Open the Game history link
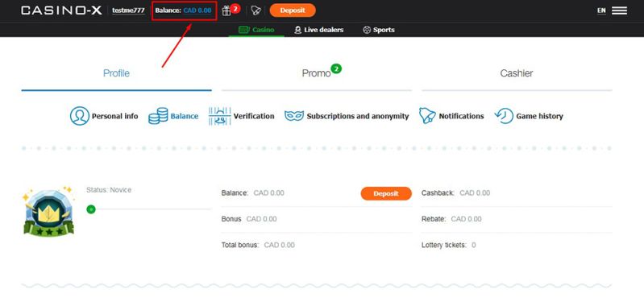The width and height of the screenshot is (644, 302). (x=539, y=116)
